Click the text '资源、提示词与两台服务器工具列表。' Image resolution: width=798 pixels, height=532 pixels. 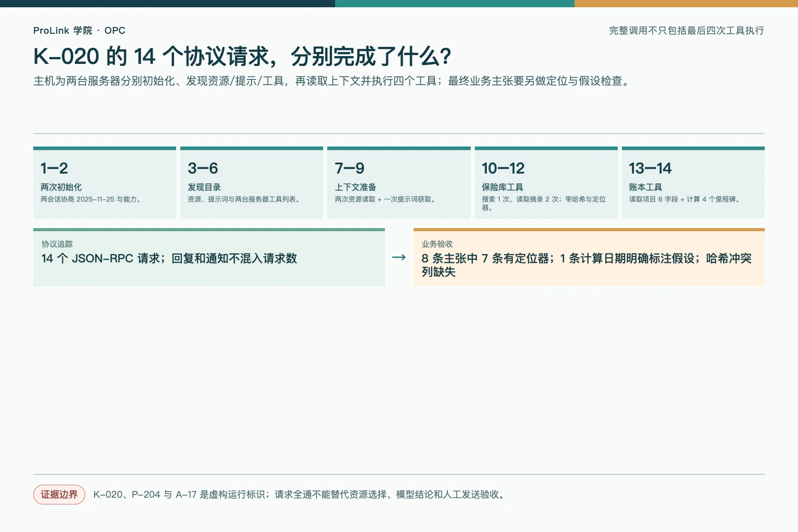[245, 199]
